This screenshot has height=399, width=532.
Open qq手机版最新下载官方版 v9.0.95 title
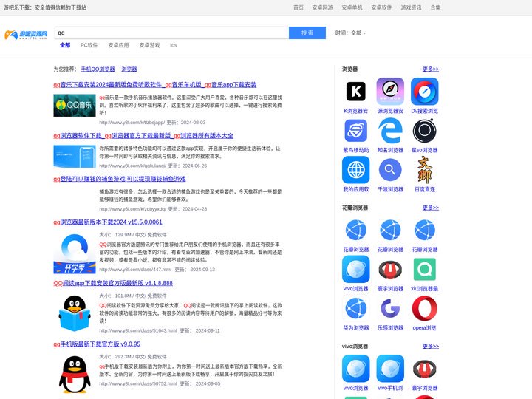97,344
